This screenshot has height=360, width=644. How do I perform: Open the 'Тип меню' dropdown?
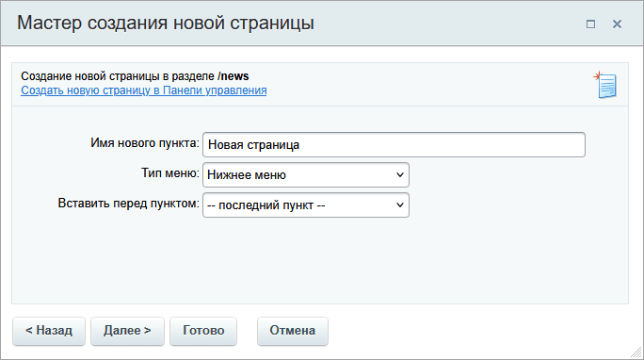(x=306, y=174)
